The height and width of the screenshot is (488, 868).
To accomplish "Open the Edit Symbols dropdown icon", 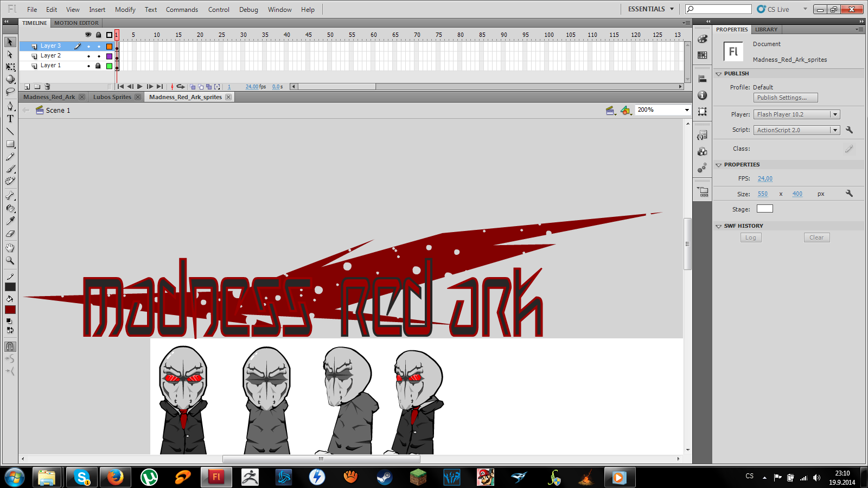I will coord(626,111).
